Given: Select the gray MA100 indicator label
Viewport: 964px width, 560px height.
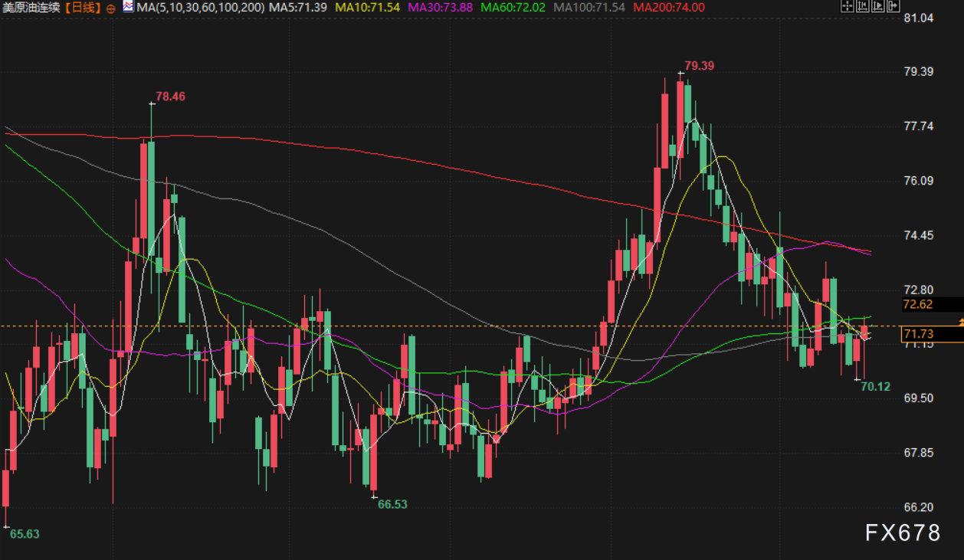Looking at the screenshot, I should (589, 8).
